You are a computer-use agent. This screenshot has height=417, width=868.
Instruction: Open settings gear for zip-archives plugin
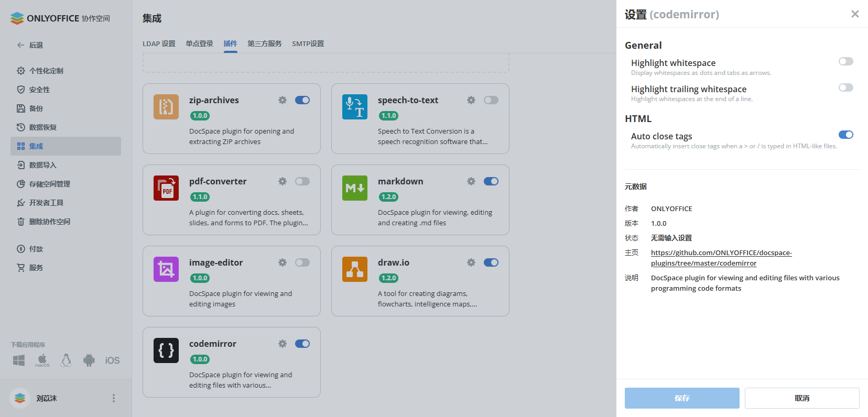coord(283,100)
